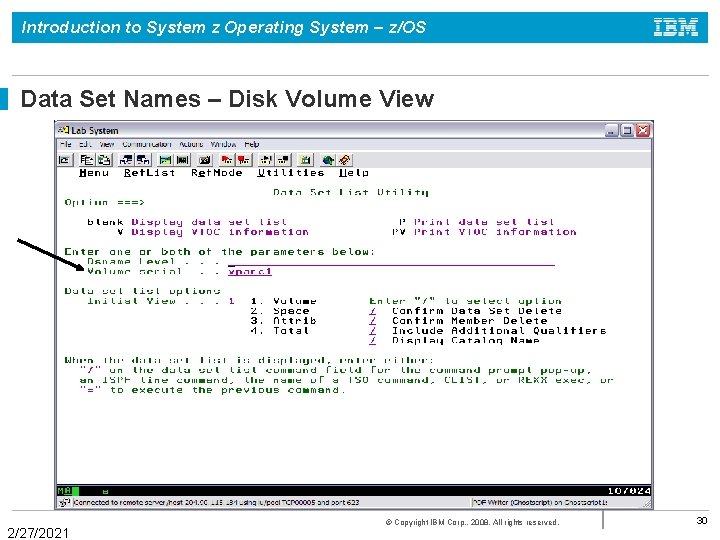Open the Window menu
The image size is (720, 540).
click(223, 144)
